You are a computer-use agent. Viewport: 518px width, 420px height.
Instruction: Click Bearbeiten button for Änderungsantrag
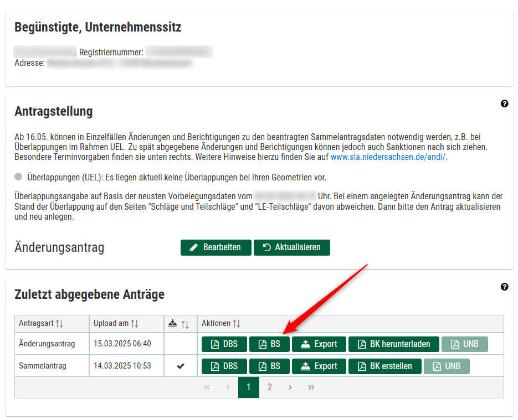[216, 247]
